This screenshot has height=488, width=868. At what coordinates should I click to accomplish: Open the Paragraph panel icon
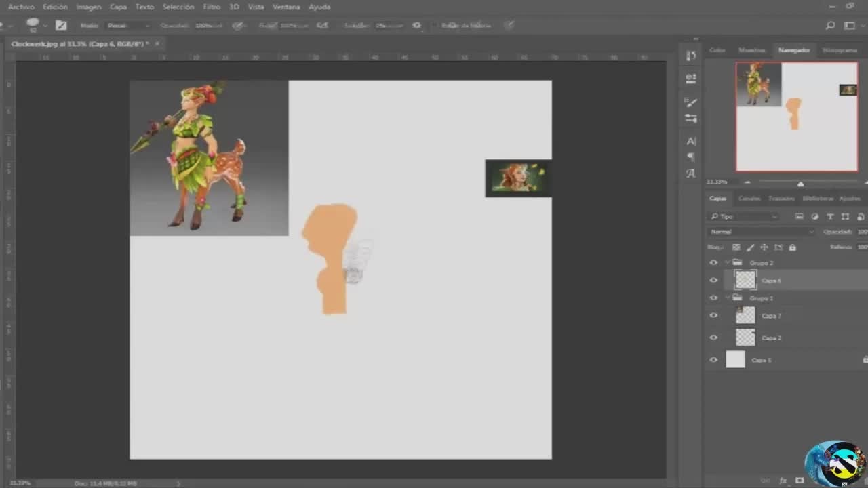[x=691, y=157]
